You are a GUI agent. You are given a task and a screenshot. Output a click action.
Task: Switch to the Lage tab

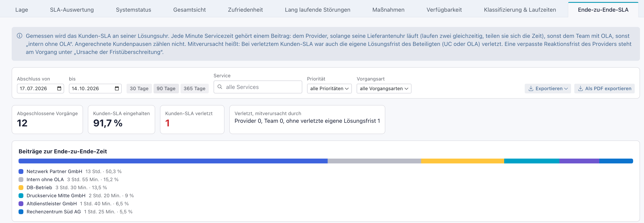[x=22, y=9]
